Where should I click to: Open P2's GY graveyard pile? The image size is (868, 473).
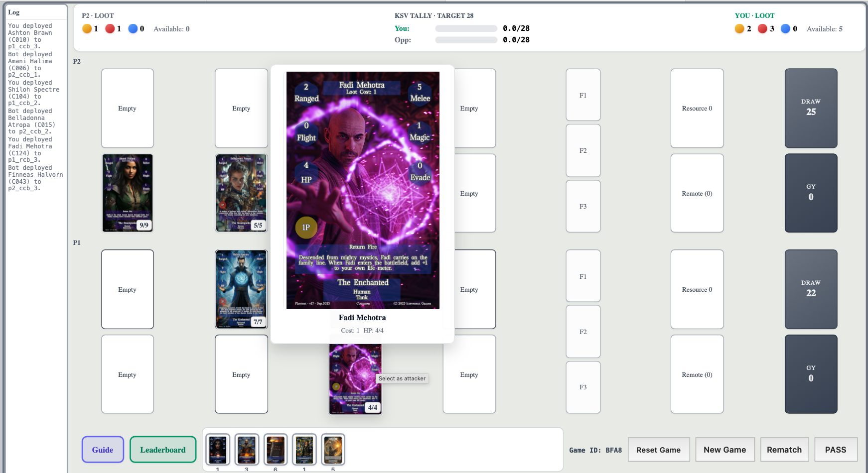tap(811, 193)
